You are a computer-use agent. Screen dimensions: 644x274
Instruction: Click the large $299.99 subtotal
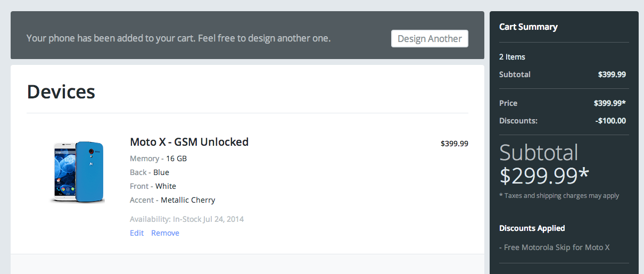544,175
